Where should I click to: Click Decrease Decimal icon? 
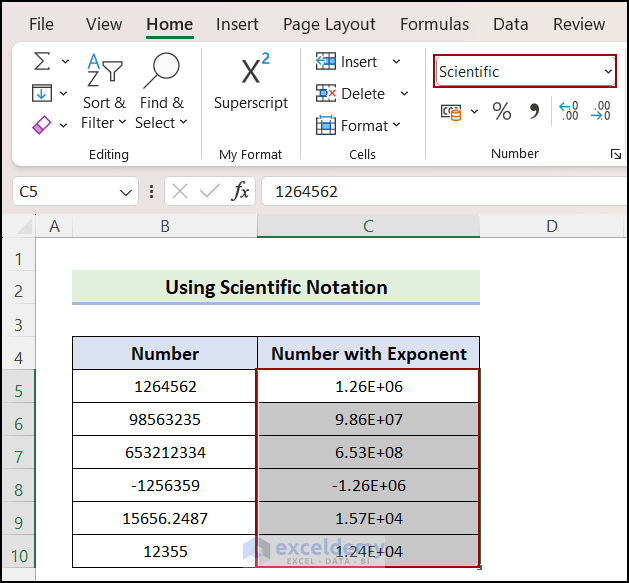(x=601, y=111)
